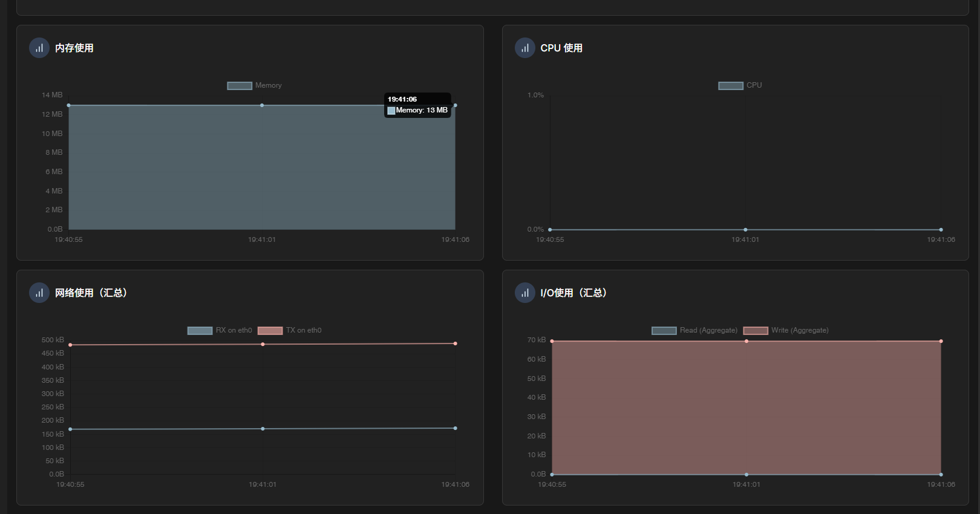Pick the TX line point at 19:41:01

coord(263,344)
